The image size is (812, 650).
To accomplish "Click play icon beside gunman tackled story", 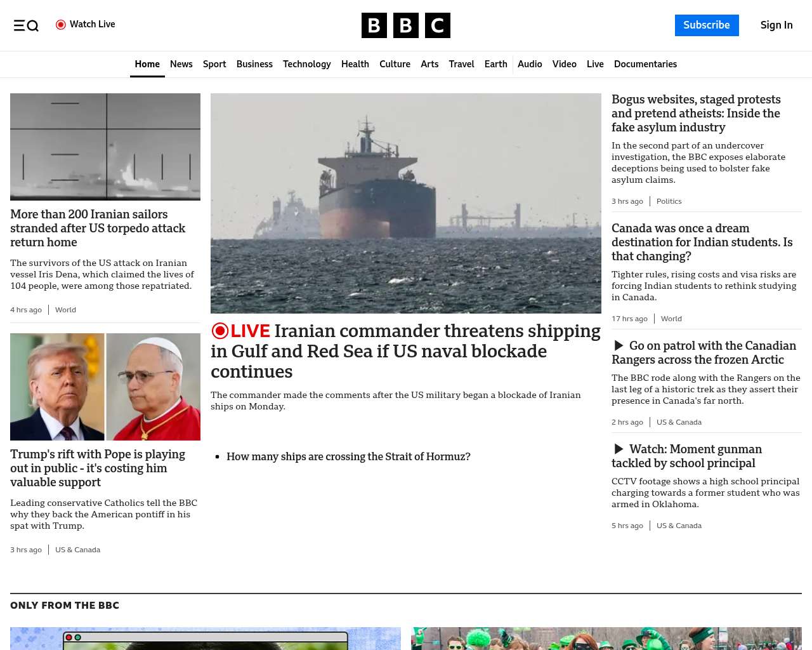I will pos(619,449).
